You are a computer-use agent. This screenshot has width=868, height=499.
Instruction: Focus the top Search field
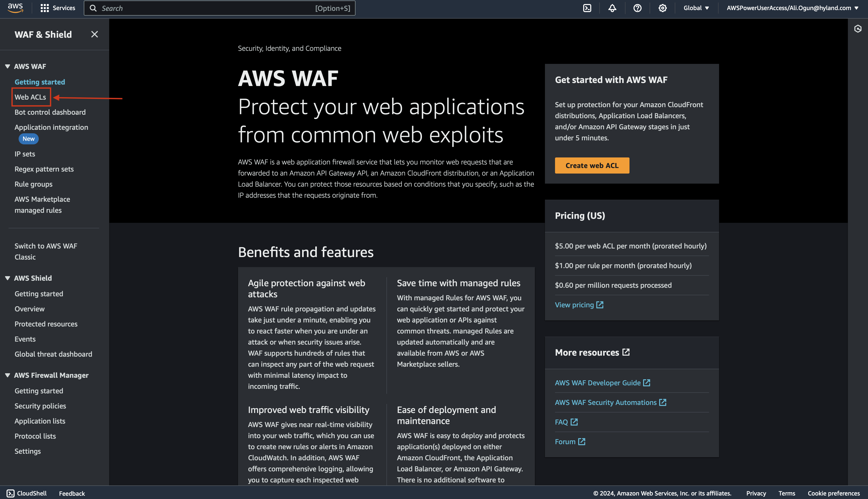219,8
